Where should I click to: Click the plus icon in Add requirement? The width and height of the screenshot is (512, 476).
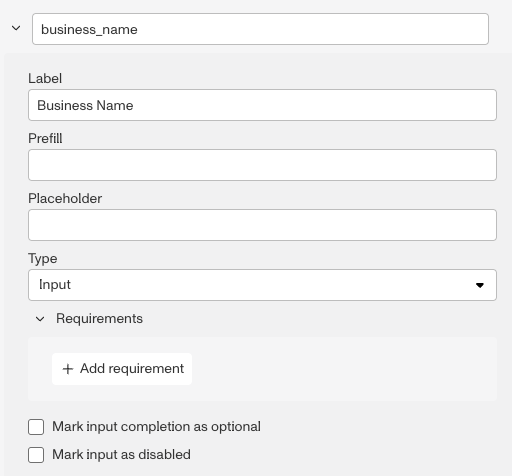(68, 369)
